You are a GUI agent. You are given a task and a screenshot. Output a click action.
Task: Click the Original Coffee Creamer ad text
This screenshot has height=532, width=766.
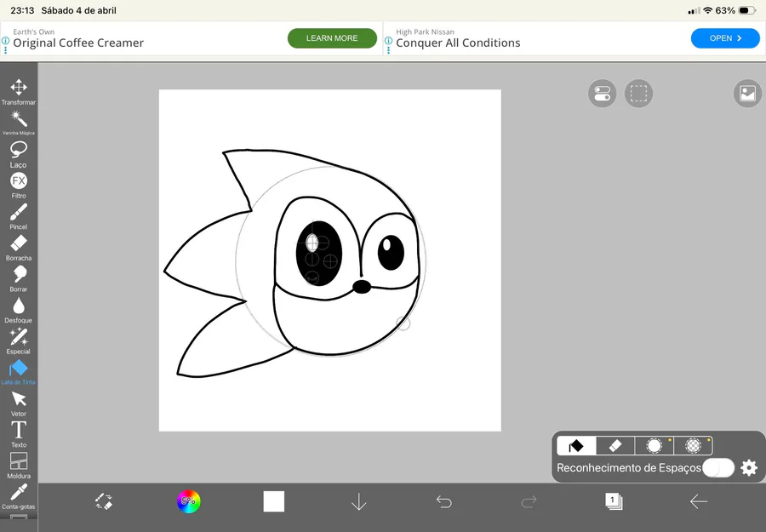coord(78,43)
